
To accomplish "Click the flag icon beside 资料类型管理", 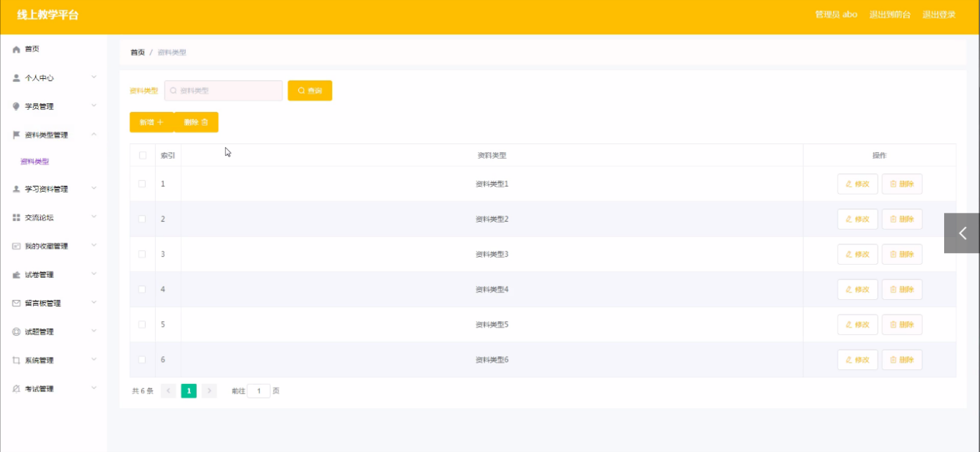I will pos(16,135).
